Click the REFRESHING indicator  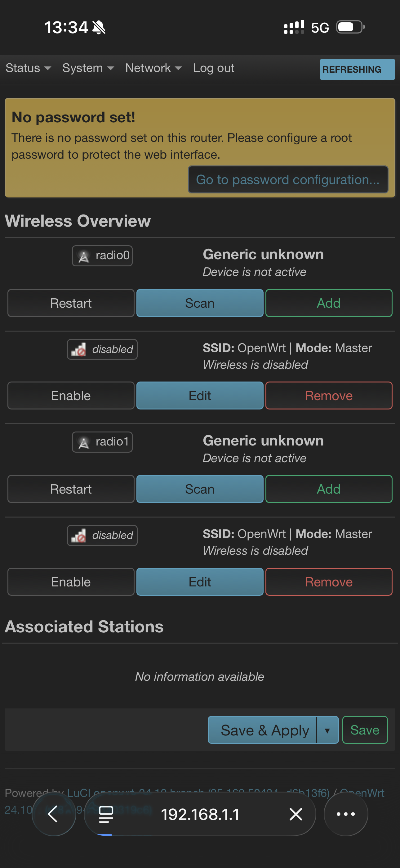tap(357, 70)
